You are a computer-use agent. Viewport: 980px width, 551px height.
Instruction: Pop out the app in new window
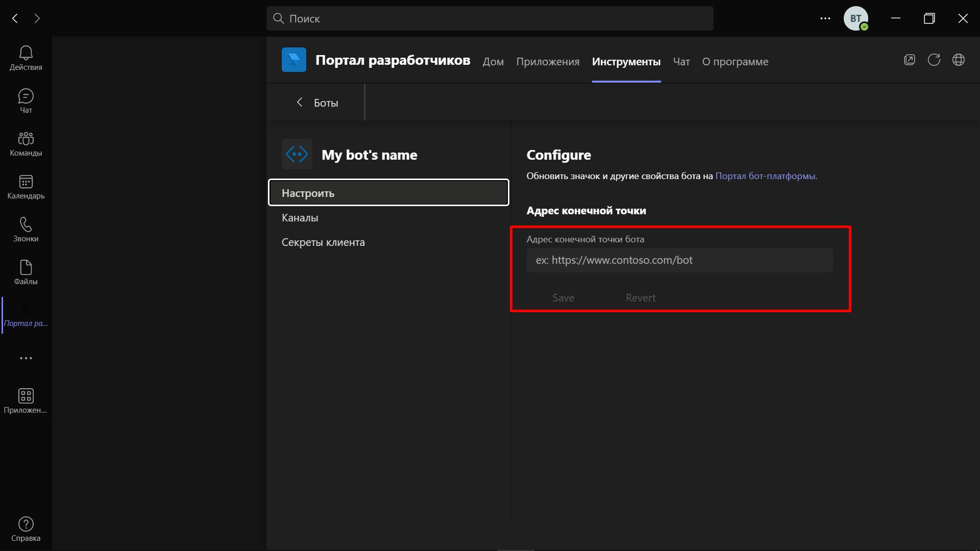coord(909,60)
